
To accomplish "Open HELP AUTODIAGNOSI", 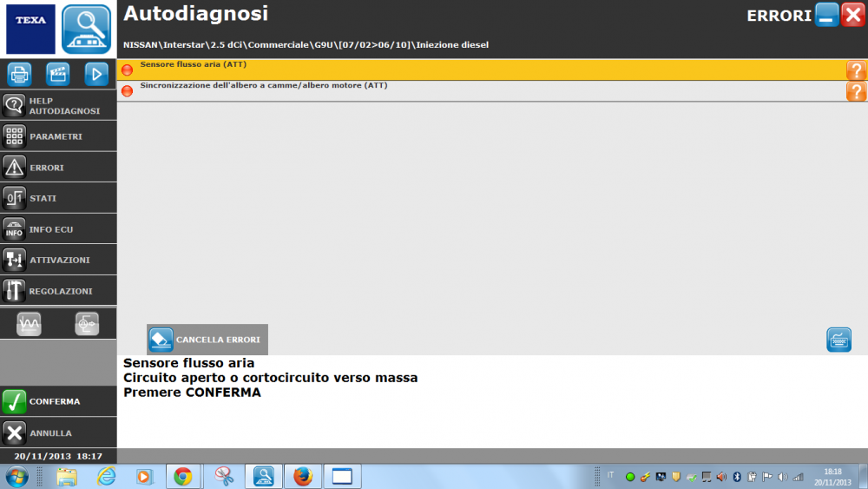I will coord(58,106).
